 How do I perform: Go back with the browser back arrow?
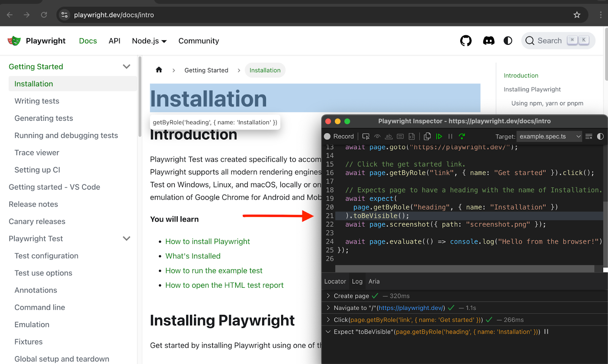10,15
